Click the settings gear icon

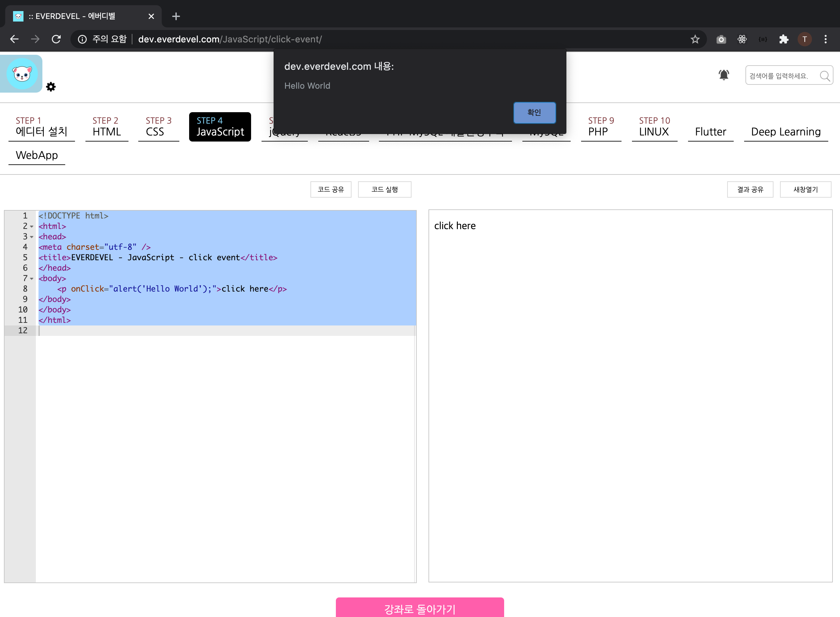click(x=51, y=86)
